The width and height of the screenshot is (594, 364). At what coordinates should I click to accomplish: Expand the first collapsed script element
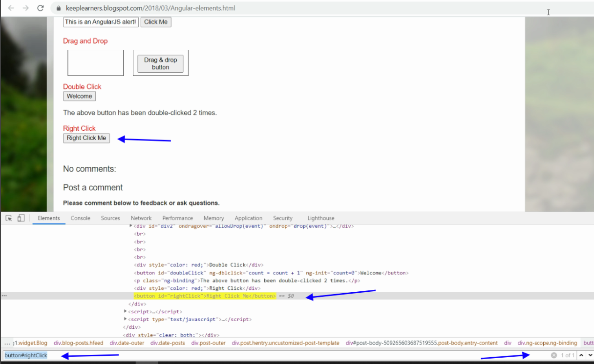pos(127,311)
